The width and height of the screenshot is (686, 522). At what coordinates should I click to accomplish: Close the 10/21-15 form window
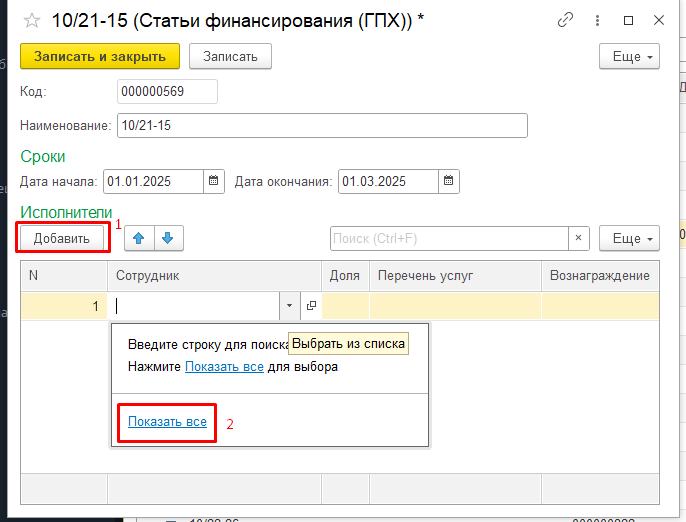point(658,20)
